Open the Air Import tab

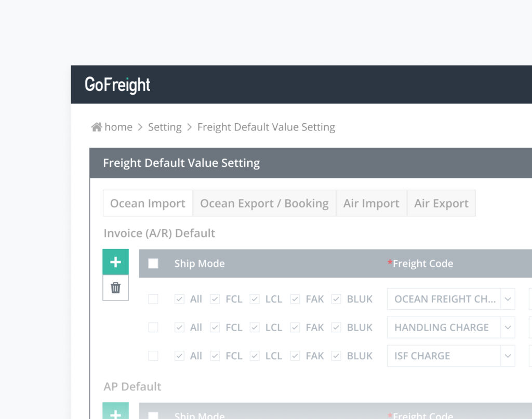[x=371, y=203]
